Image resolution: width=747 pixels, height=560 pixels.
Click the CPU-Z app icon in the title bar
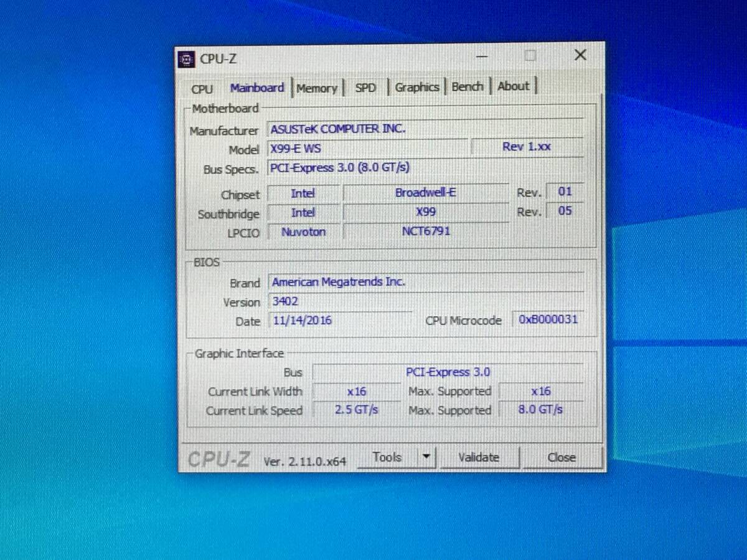coord(186,59)
